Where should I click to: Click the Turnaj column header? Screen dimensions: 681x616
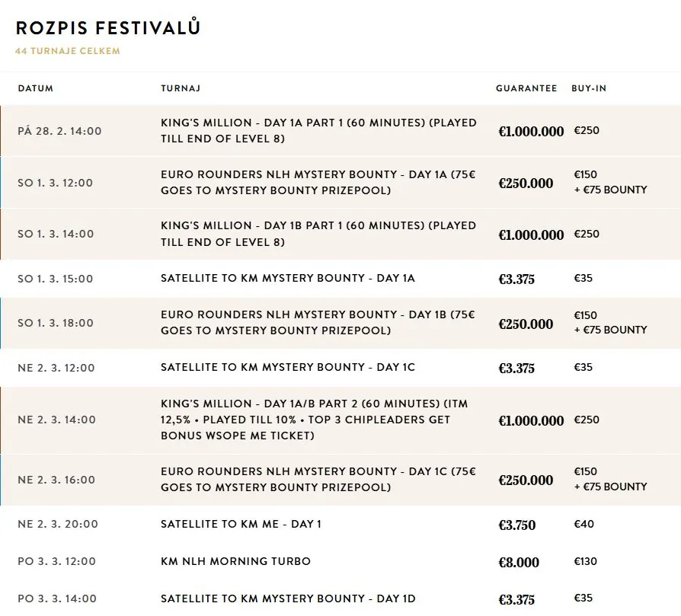[x=181, y=88]
